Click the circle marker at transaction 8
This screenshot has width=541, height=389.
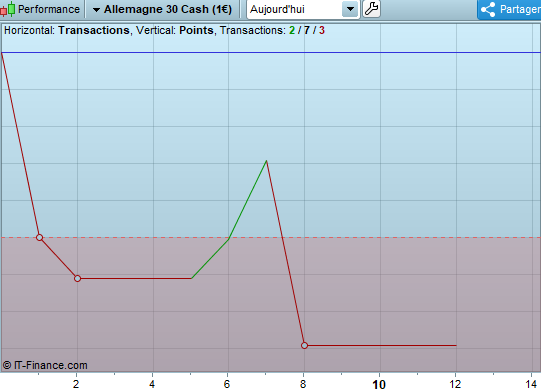[304, 345]
